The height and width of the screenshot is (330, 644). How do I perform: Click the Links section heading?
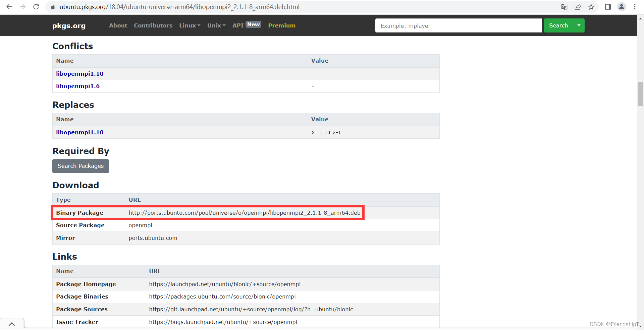65,257
